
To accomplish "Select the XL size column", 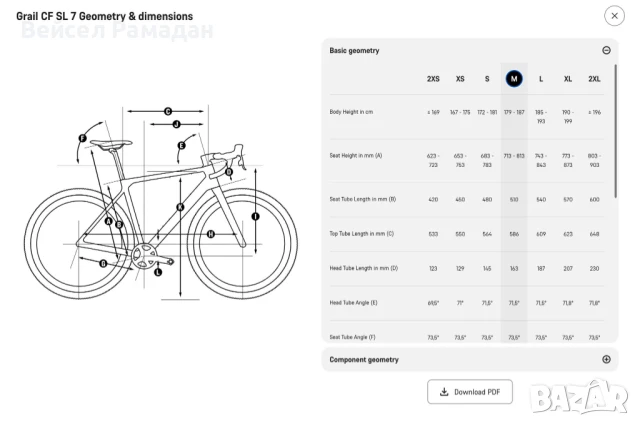I will 568,78.
